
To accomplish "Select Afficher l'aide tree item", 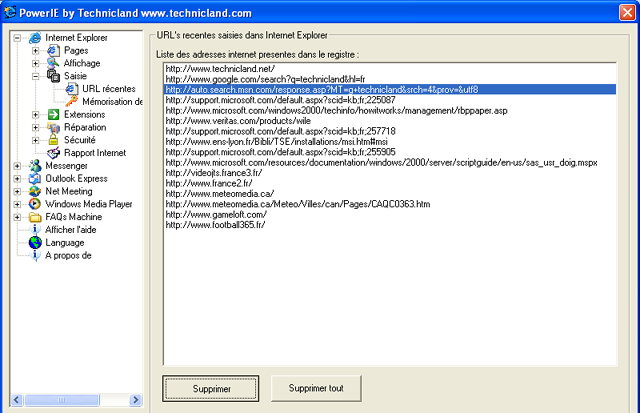I will (x=71, y=230).
